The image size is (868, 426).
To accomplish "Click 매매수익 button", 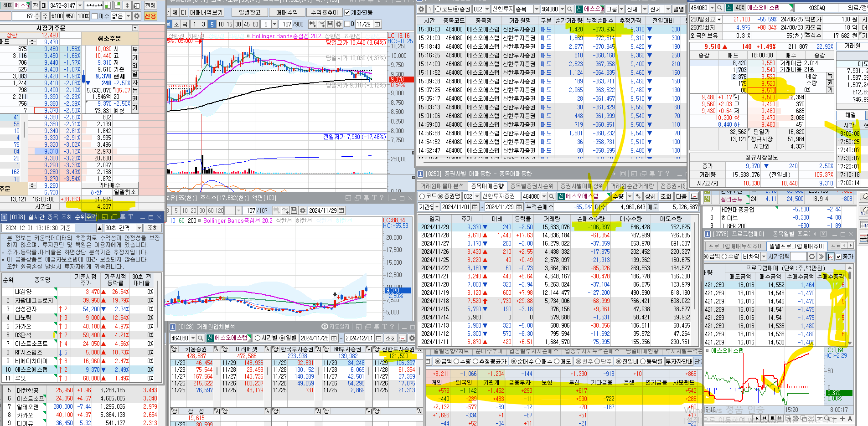I will coord(286,12).
